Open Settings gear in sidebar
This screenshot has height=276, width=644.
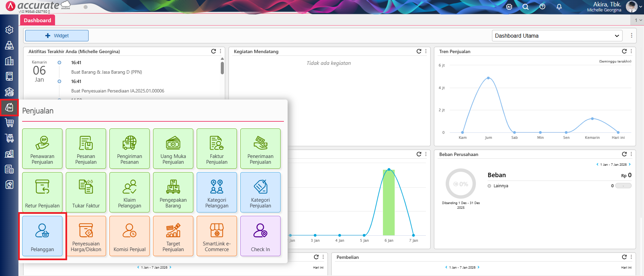coord(9,30)
